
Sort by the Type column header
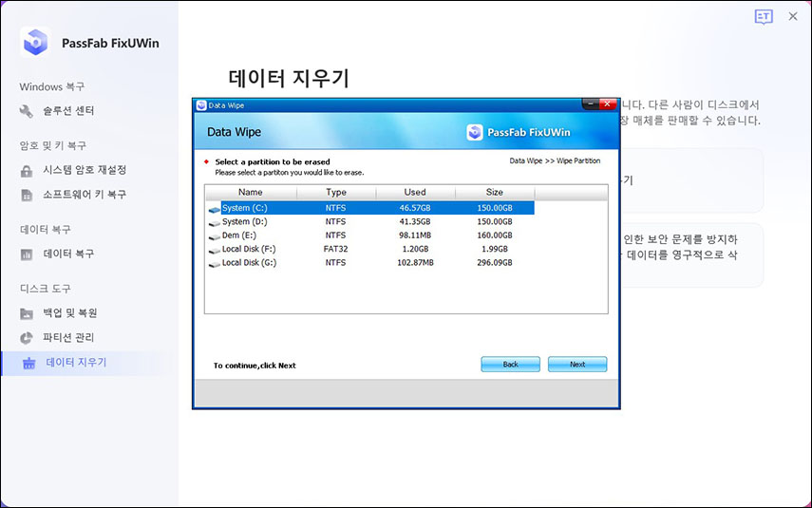pyautogui.click(x=336, y=192)
